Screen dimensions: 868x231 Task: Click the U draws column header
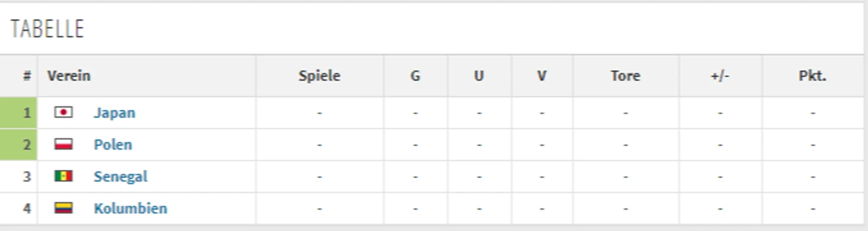479,76
